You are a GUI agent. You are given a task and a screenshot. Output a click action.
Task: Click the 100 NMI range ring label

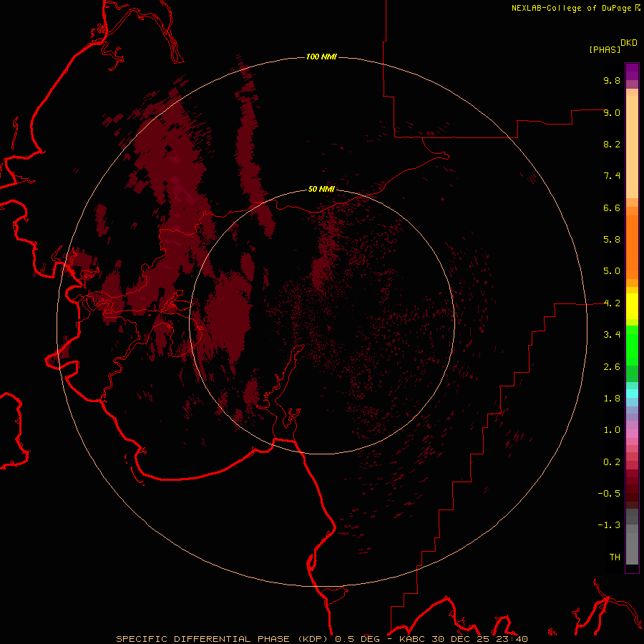tap(321, 57)
